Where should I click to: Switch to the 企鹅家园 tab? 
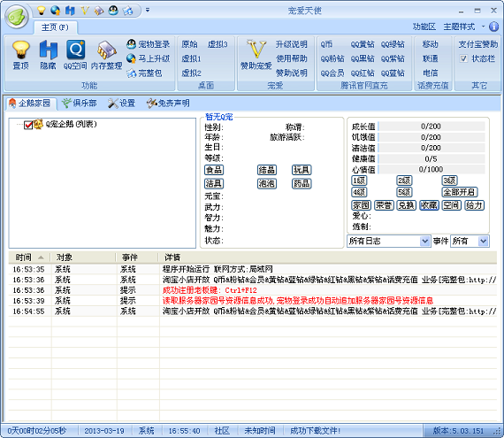[x=31, y=104]
